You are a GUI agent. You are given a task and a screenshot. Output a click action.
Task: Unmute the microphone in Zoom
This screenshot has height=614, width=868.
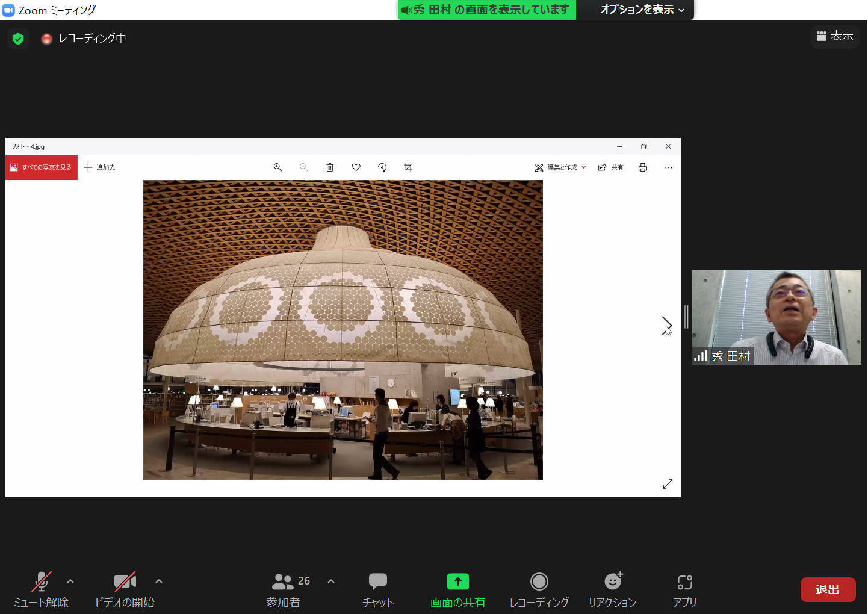(x=41, y=589)
